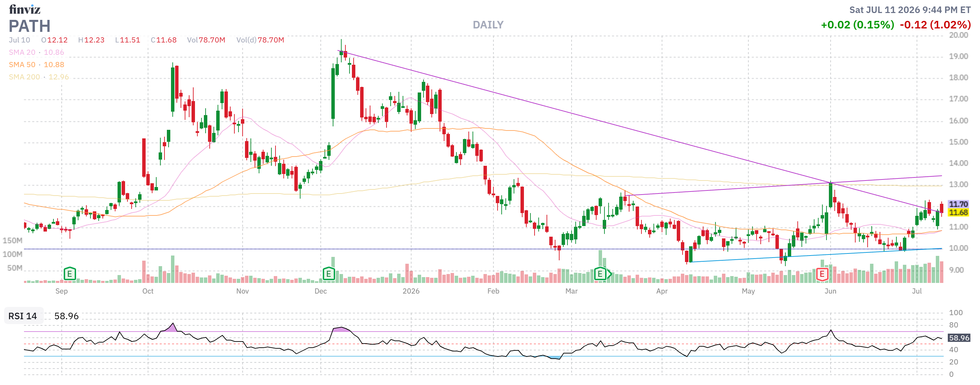Click the 2026 label on time axis
The width and height of the screenshot is (980, 385).
[x=411, y=291]
